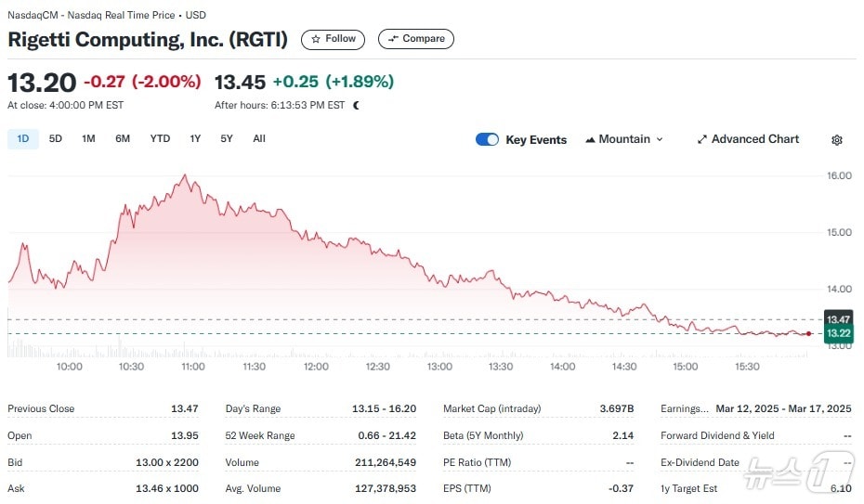Choose the 5Y chart range
Screen dimensions: 864x504
coord(227,139)
